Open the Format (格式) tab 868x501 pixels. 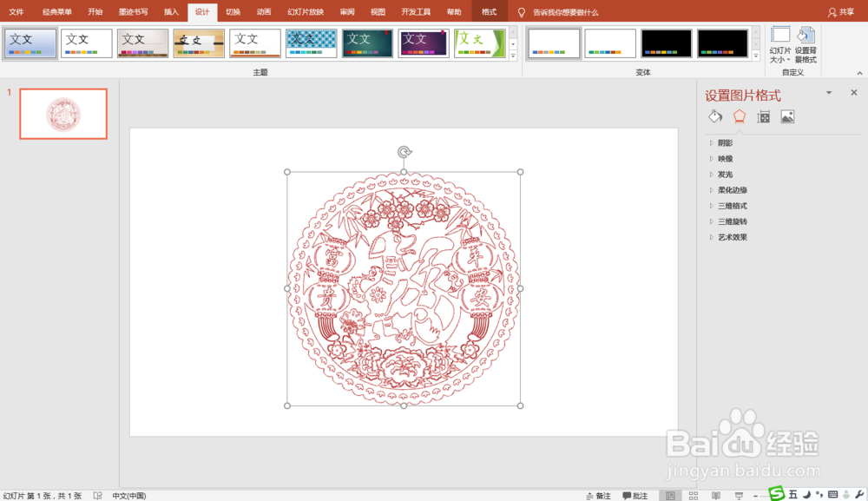coord(490,11)
